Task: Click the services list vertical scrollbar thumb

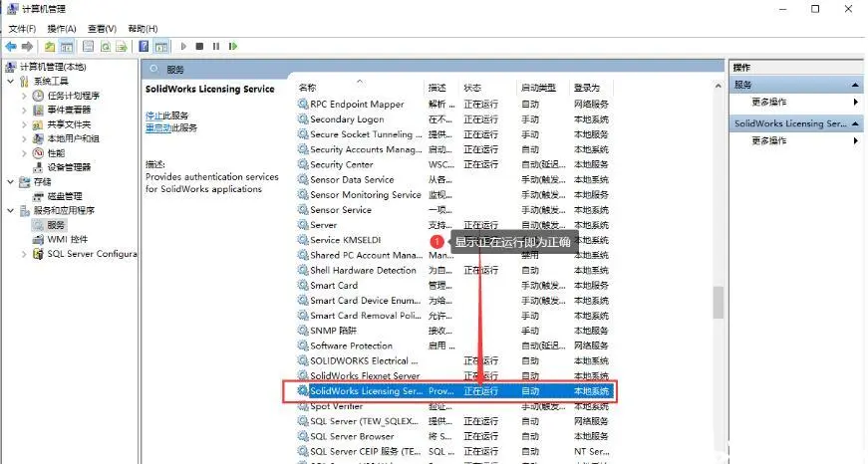Action: 718,303
